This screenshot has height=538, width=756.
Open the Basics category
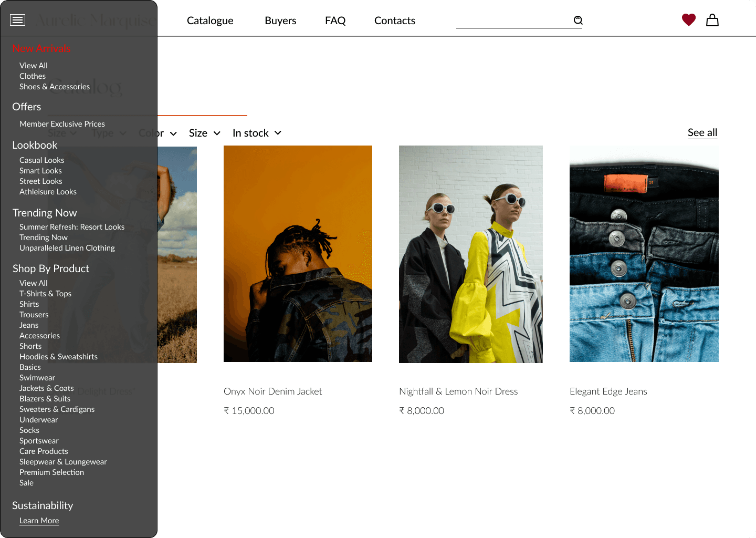click(x=30, y=367)
